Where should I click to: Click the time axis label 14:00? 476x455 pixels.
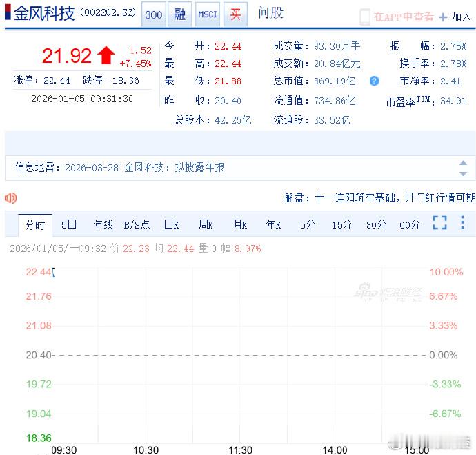335,450
